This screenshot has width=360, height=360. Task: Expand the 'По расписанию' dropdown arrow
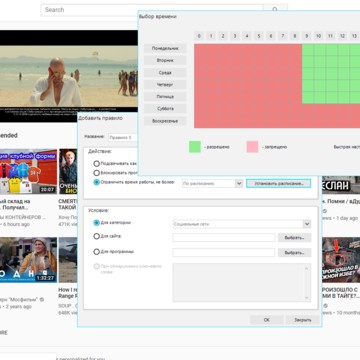[239, 183]
